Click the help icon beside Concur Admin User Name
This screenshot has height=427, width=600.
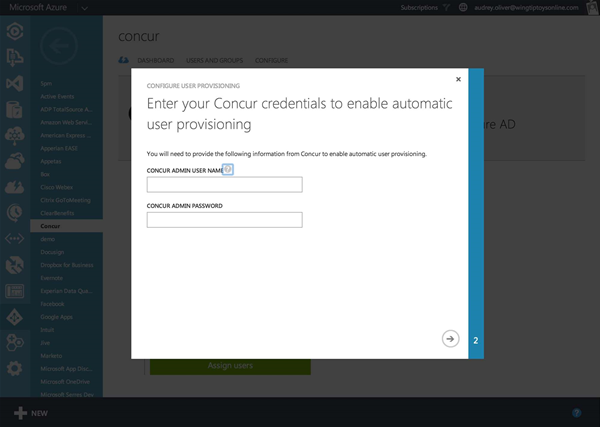pos(228,169)
